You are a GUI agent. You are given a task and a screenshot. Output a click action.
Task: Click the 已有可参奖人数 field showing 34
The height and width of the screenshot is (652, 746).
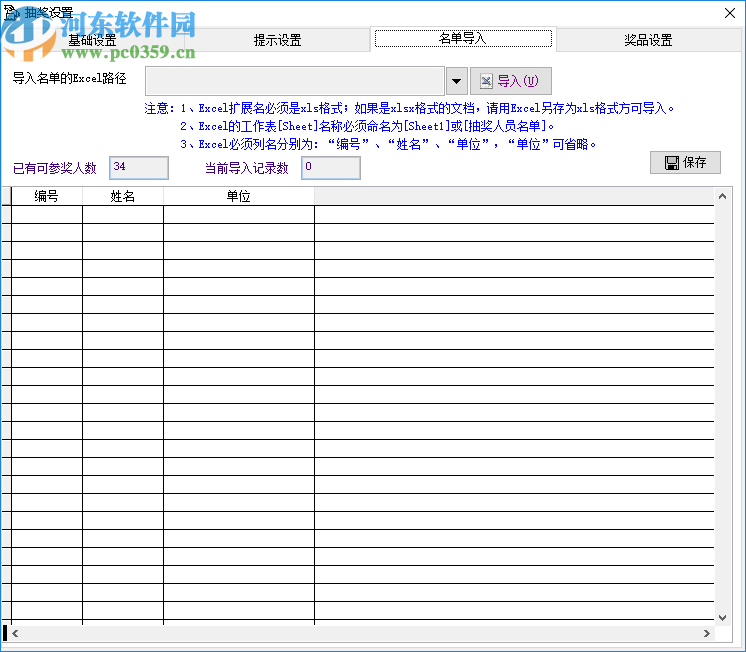click(139, 168)
